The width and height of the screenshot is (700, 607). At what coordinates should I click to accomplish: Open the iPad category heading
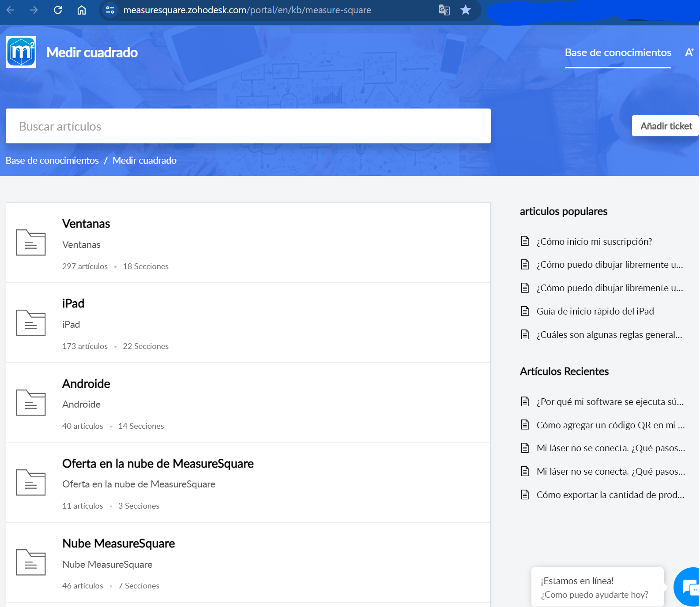tap(73, 303)
